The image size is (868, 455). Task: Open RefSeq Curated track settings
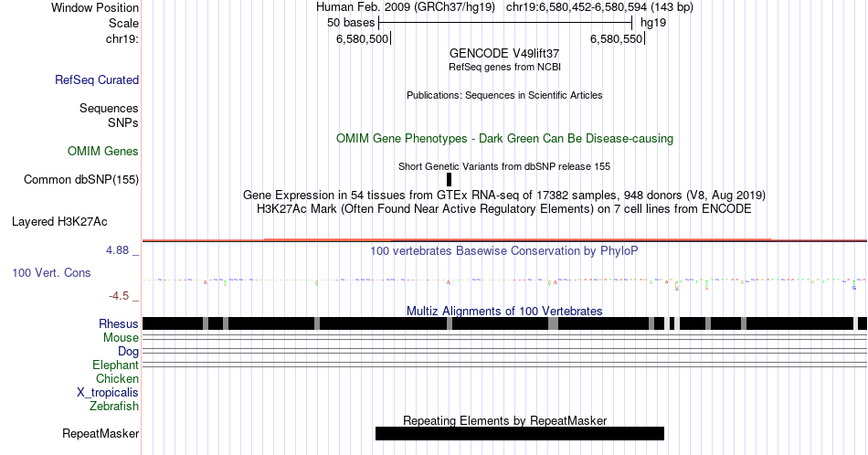coord(97,79)
